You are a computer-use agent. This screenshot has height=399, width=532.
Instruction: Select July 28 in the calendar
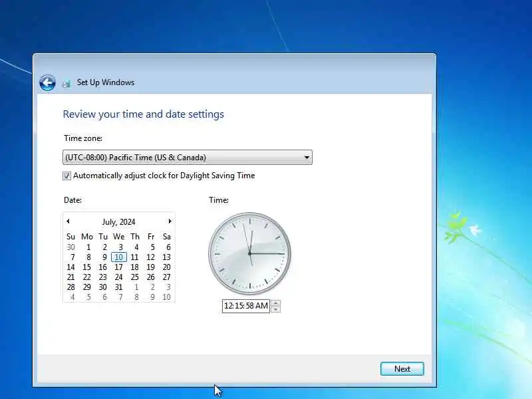click(x=70, y=287)
